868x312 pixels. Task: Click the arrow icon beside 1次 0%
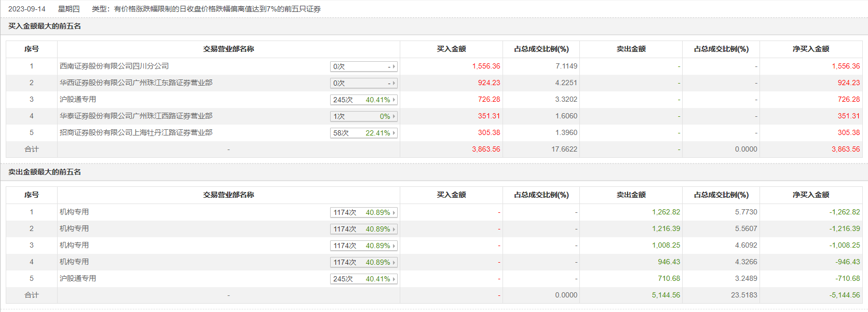[x=394, y=116]
